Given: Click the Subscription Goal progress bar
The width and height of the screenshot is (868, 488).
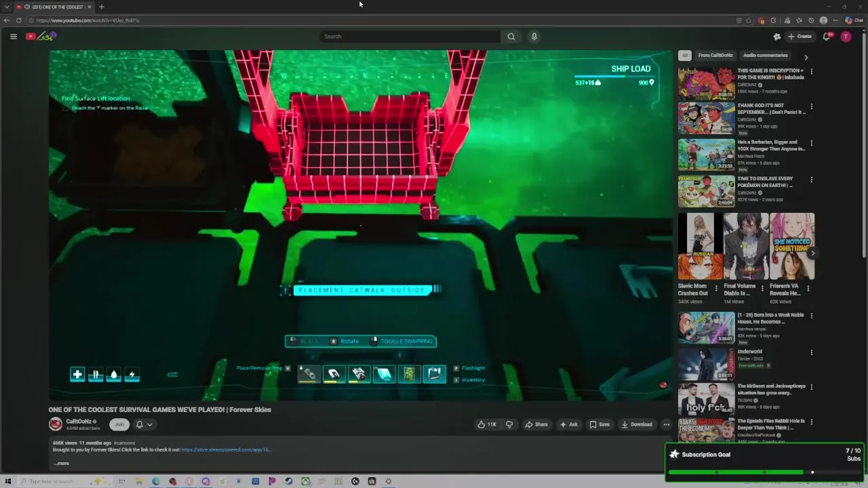Looking at the screenshot, I should coord(764,472).
